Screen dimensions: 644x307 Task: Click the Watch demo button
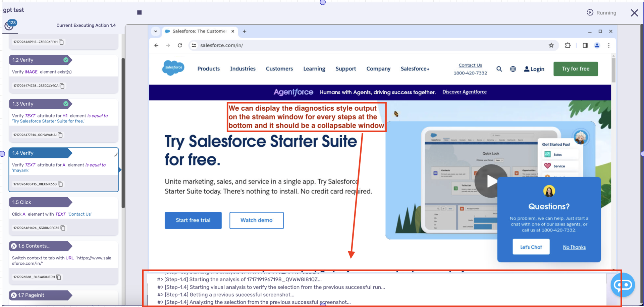pyautogui.click(x=257, y=220)
